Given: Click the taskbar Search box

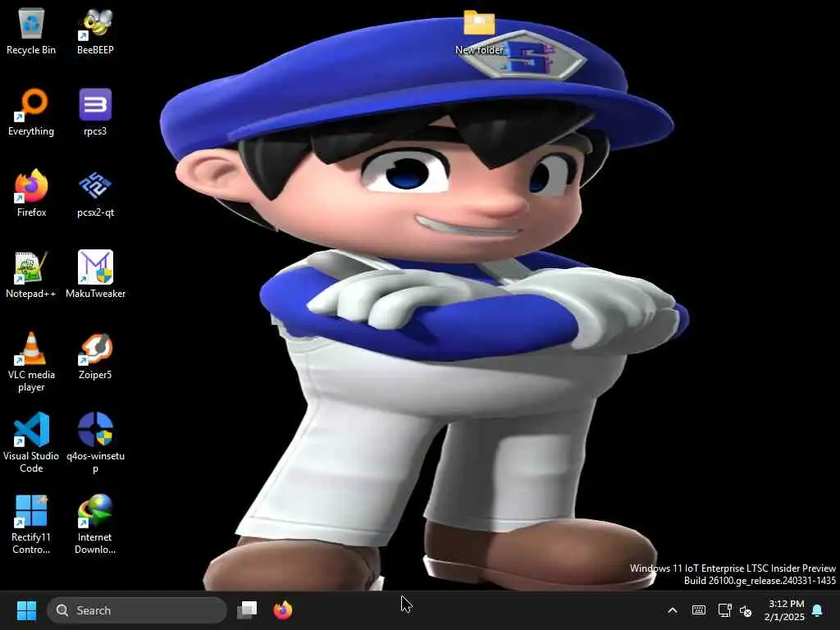Looking at the screenshot, I should click(137, 610).
